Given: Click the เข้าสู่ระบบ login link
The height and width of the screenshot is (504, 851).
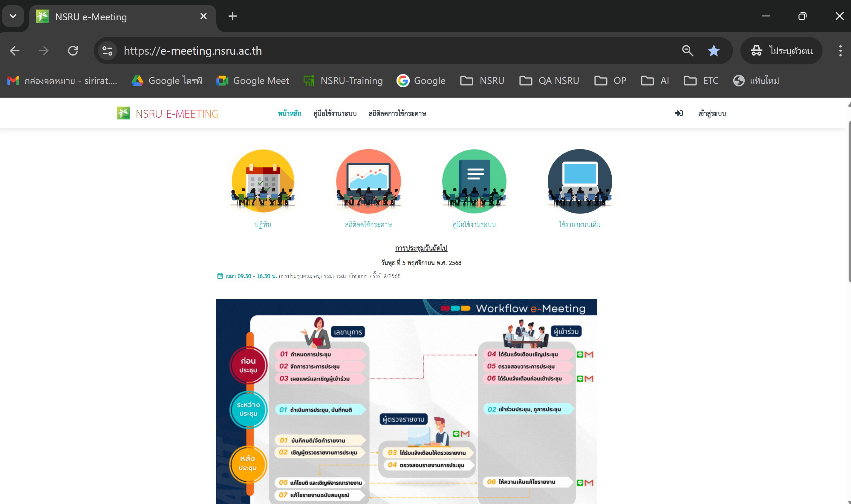Looking at the screenshot, I should click(712, 113).
